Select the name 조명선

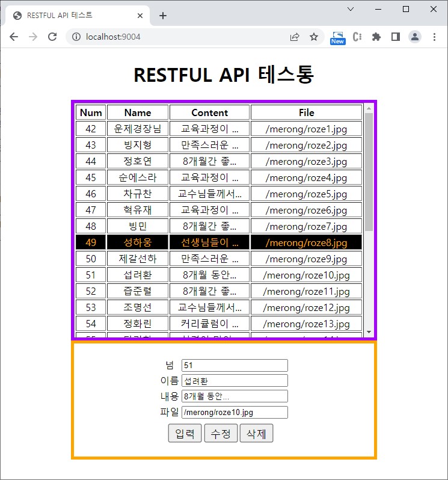[x=138, y=307]
